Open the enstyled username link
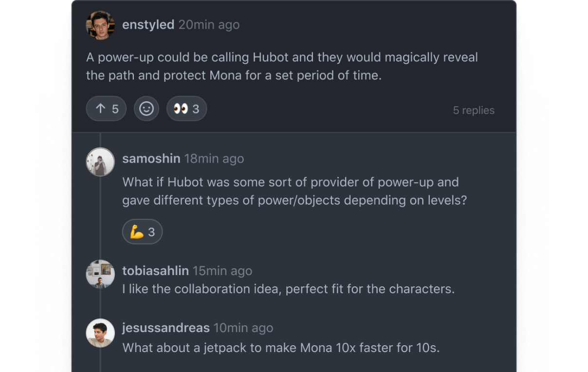Screen dimensions: 588x372 148,25
